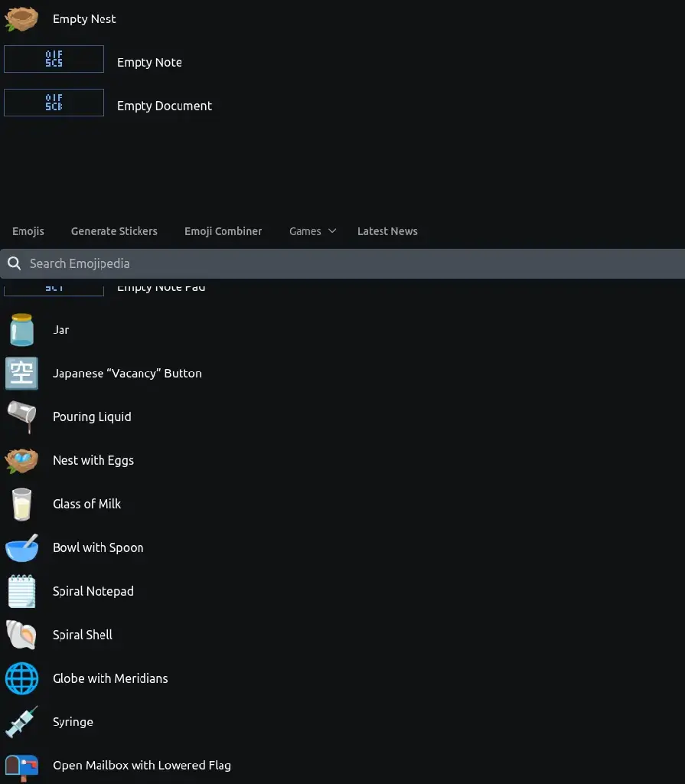
Task: Open Bowl with Spoon entry
Action: pyautogui.click(x=98, y=547)
